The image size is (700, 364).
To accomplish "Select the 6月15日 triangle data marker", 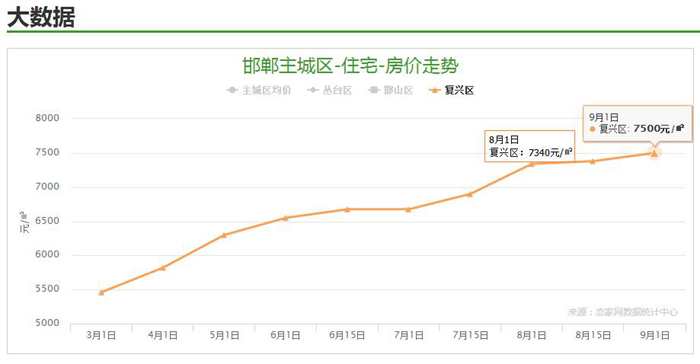I will [x=347, y=209].
